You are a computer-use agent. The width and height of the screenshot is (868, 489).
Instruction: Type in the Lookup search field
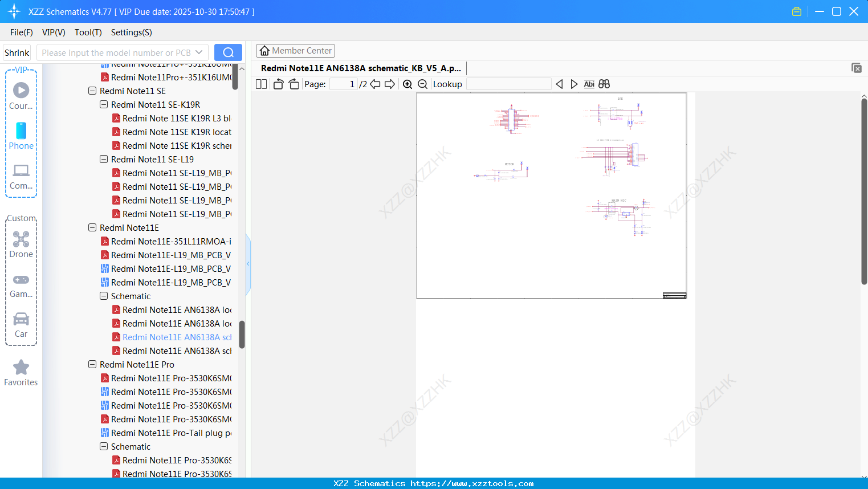(508, 84)
